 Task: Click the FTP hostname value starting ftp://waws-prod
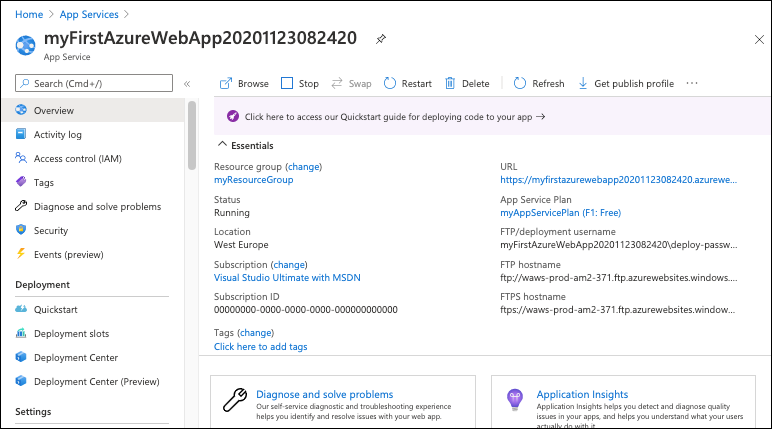point(619,277)
